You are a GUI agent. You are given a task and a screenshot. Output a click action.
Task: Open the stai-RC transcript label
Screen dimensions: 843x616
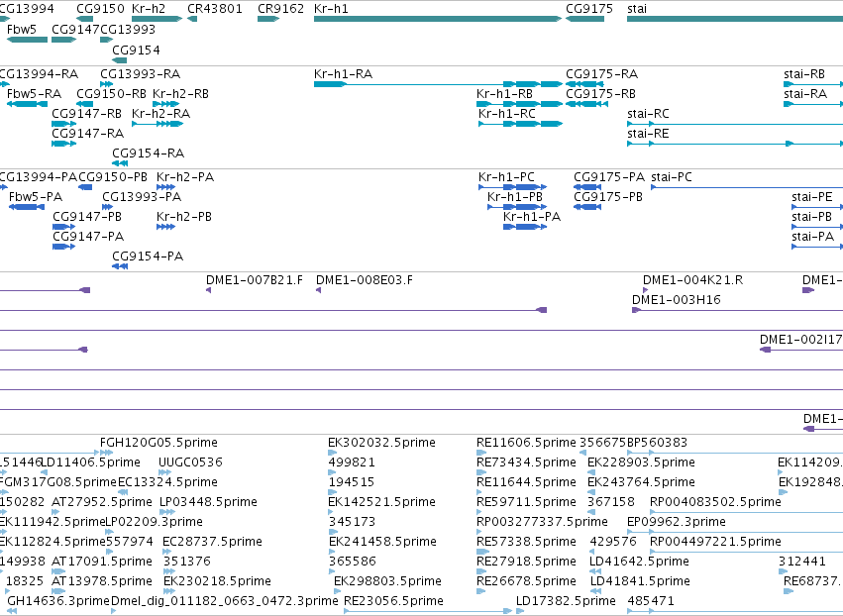point(648,114)
